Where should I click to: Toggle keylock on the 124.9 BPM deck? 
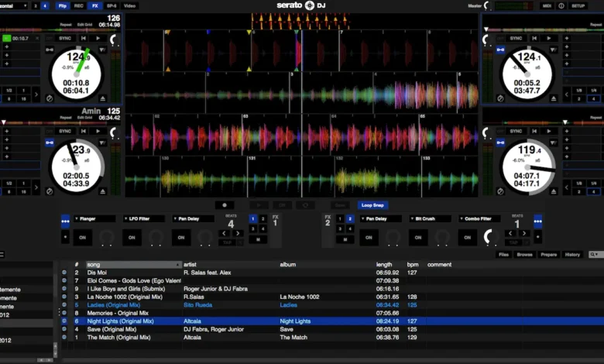(x=50, y=50)
